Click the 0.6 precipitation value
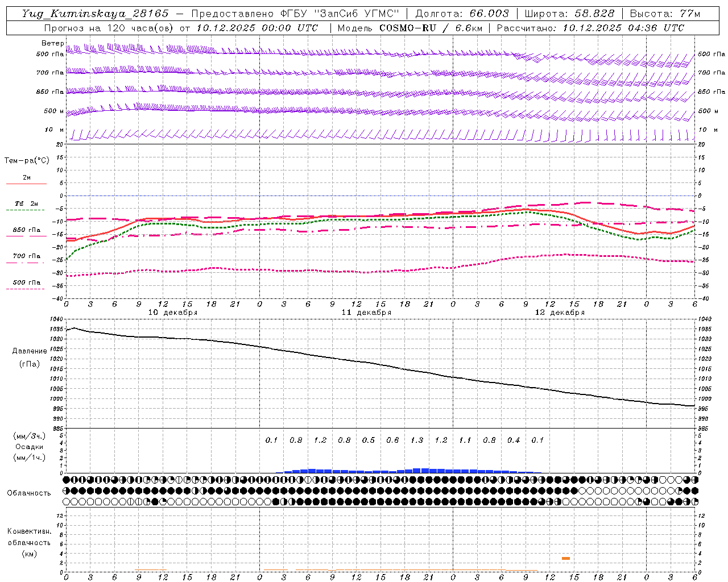This screenshot has width=728, height=582. [x=392, y=440]
